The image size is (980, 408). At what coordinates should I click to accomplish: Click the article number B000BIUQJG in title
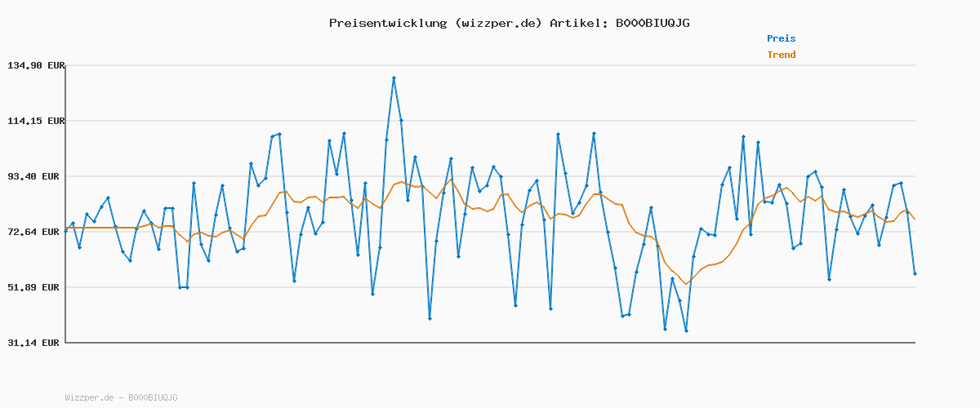coord(653,23)
